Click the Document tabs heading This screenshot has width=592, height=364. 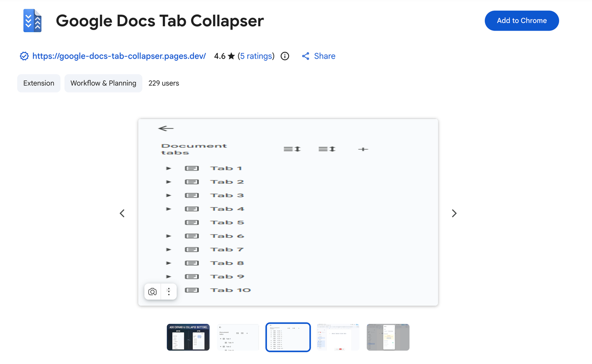[x=194, y=149]
